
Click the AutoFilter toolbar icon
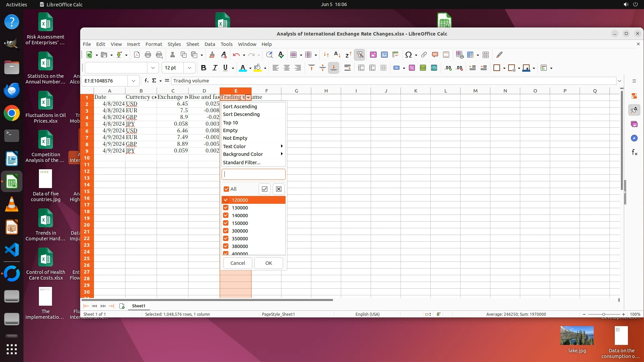360,55
